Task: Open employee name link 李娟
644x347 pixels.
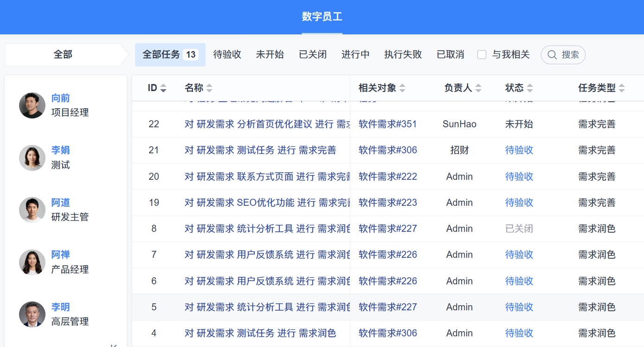Action: [x=61, y=150]
